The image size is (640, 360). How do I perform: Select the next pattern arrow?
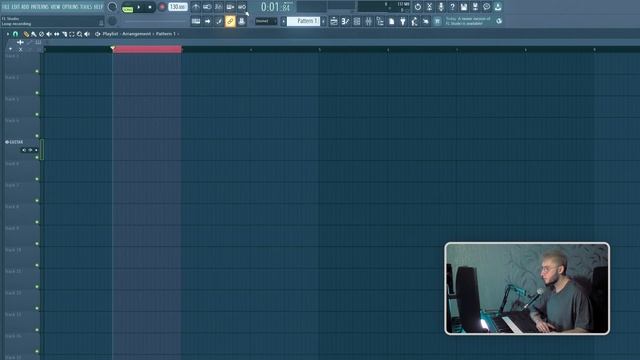323,21
